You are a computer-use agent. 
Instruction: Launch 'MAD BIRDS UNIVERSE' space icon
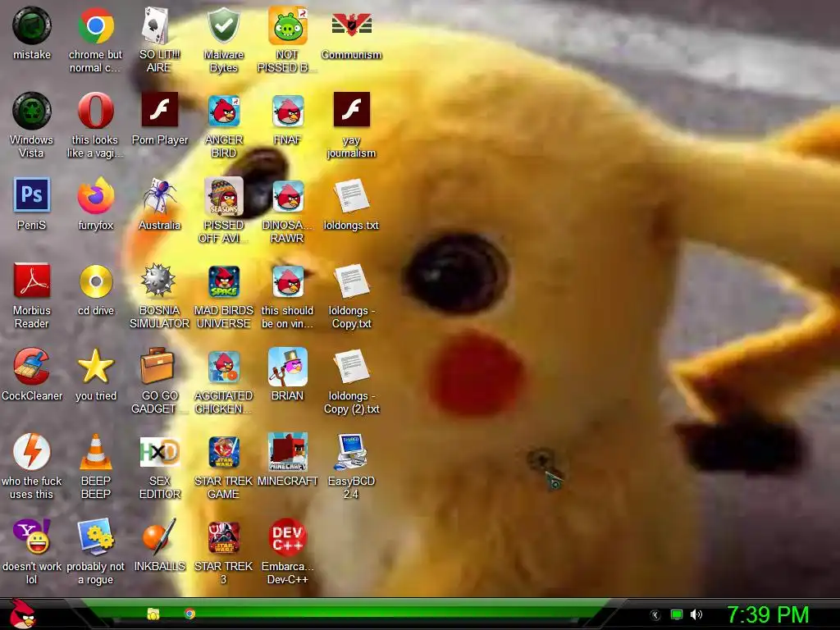click(x=223, y=281)
